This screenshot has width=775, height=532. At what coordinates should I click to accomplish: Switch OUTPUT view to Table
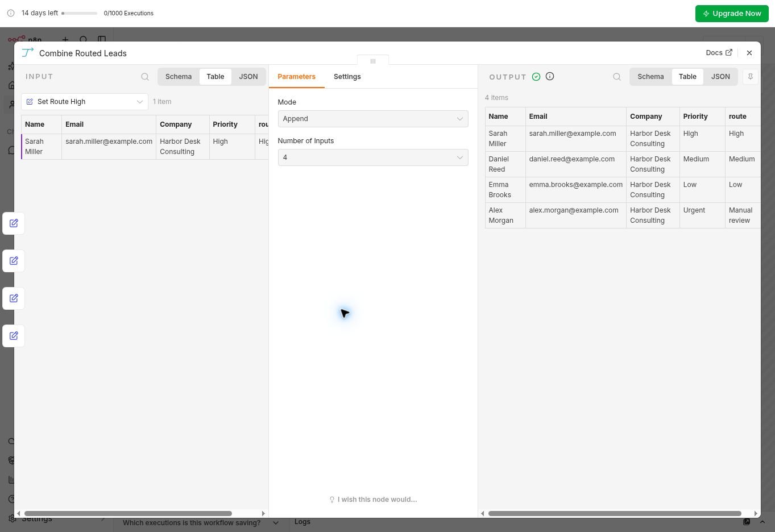tap(687, 77)
